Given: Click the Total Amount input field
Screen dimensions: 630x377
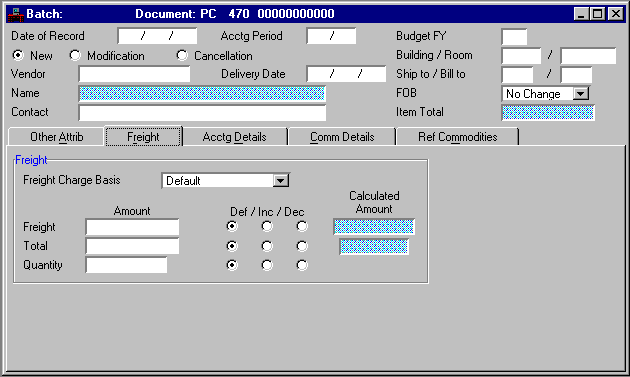Looking at the screenshot, I should click(132, 246).
